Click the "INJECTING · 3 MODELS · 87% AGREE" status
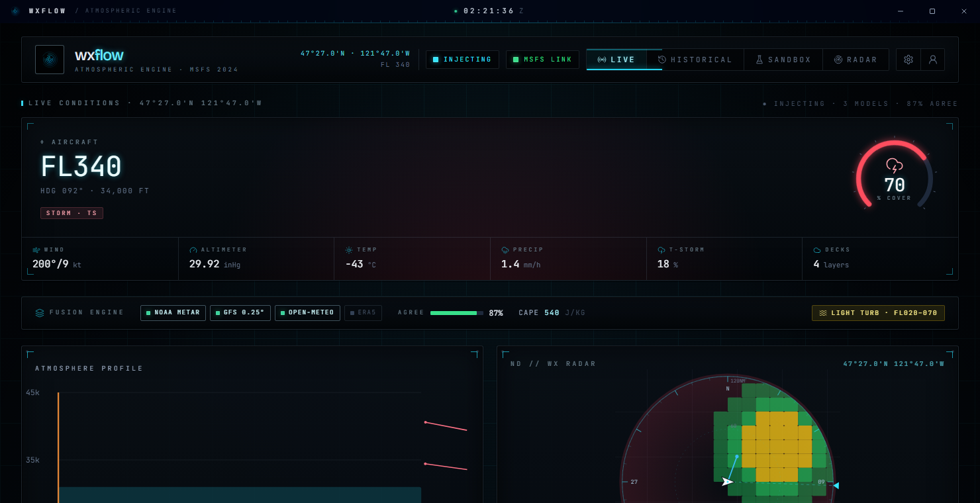The height and width of the screenshot is (503, 980). point(860,104)
